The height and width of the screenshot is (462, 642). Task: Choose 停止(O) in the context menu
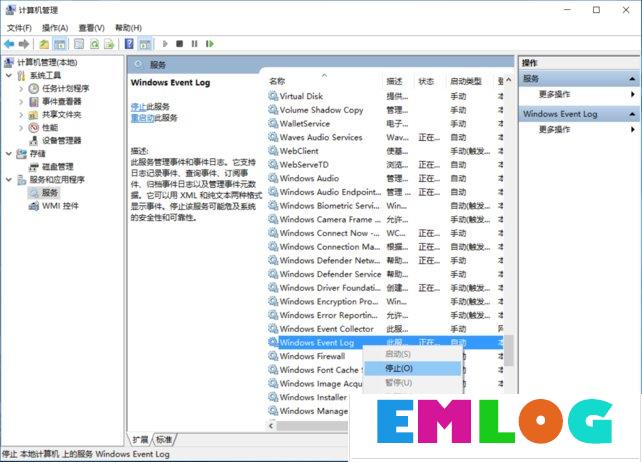coord(413,368)
